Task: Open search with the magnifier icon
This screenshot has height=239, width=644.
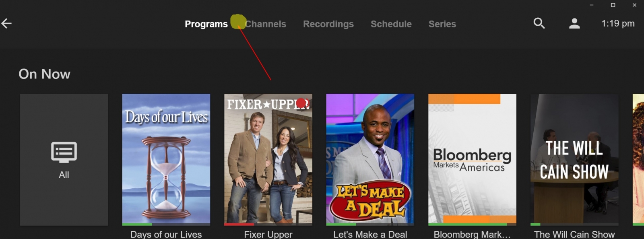Action: coord(539,23)
